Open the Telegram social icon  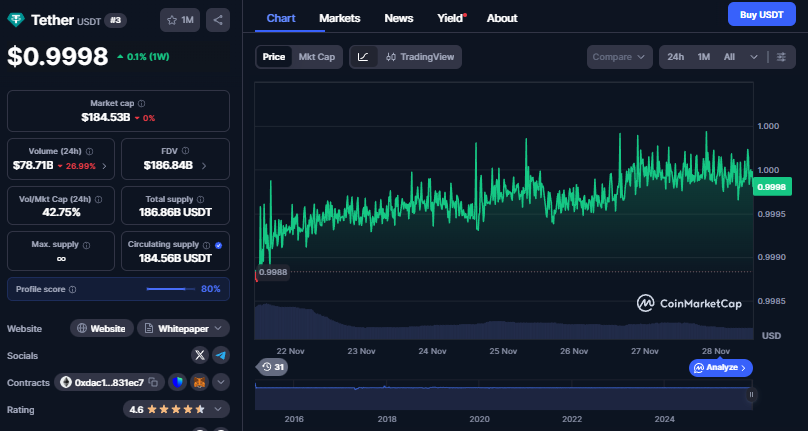tap(221, 355)
